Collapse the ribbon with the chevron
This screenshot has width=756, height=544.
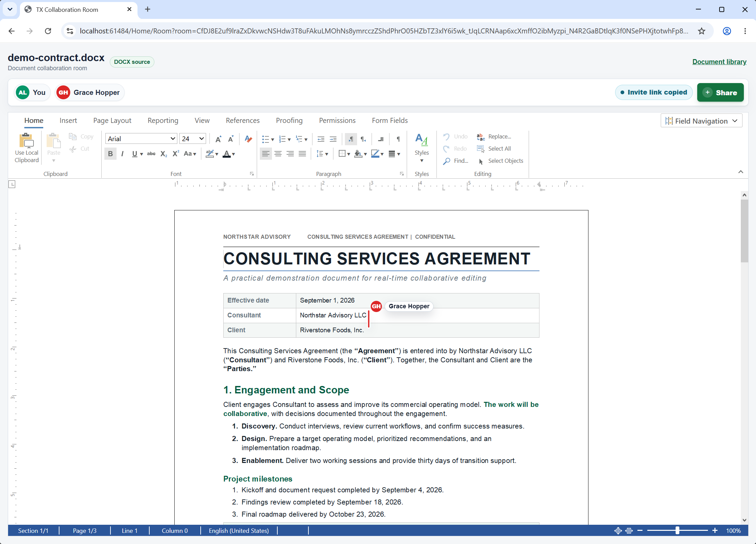tap(740, 172)
